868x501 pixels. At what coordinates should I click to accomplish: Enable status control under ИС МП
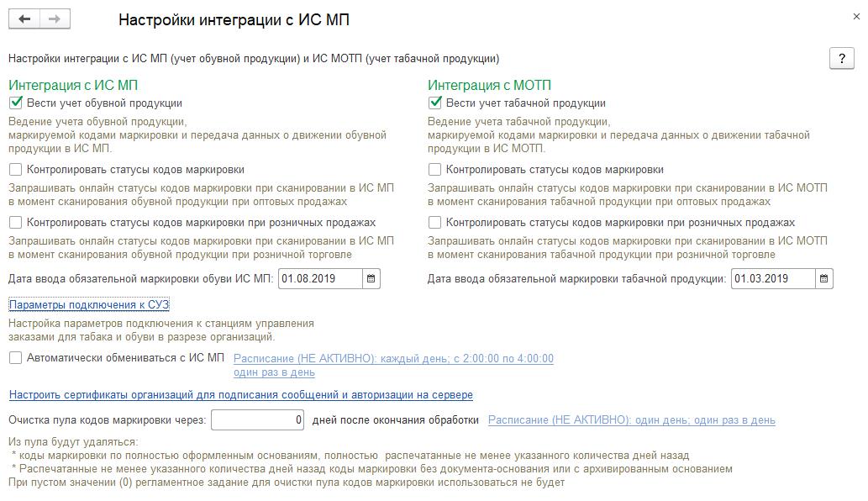[16, 170]
